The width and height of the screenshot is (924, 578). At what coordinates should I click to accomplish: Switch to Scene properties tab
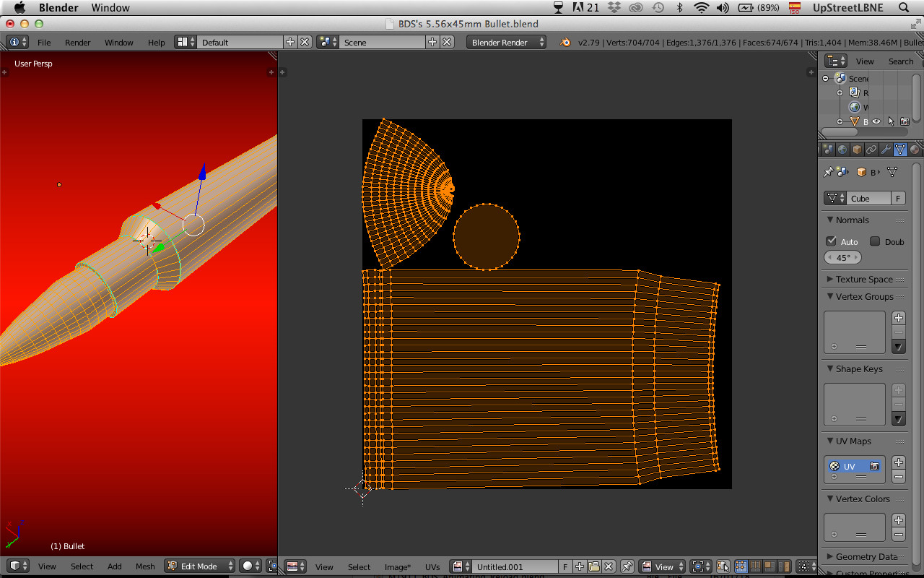pyautogui.click(x=828, y=150)
